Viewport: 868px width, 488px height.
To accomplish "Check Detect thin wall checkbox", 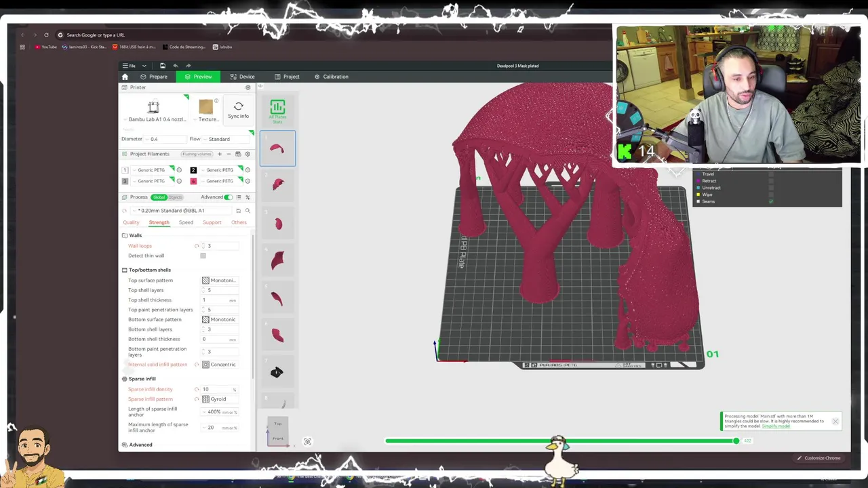I will click(203, 256).
